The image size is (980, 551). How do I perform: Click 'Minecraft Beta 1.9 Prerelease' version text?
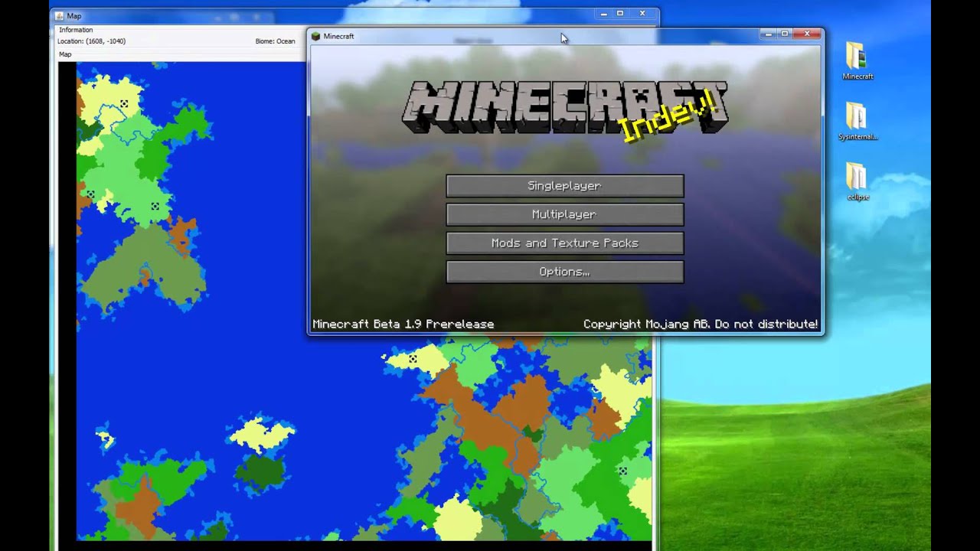point(403,324)
